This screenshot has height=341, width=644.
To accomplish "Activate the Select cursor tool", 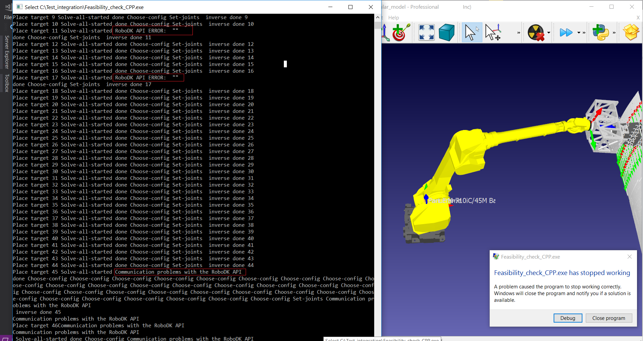I will click(x=471, y=33).
